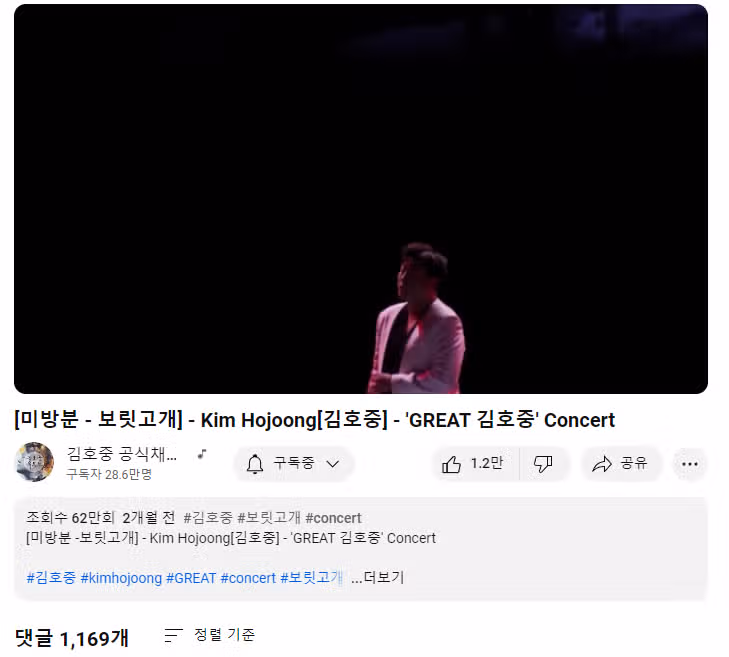729x657 pixels.
Task: Open the 김호중 공식채널 channel name link
Action: coord(122,454)
